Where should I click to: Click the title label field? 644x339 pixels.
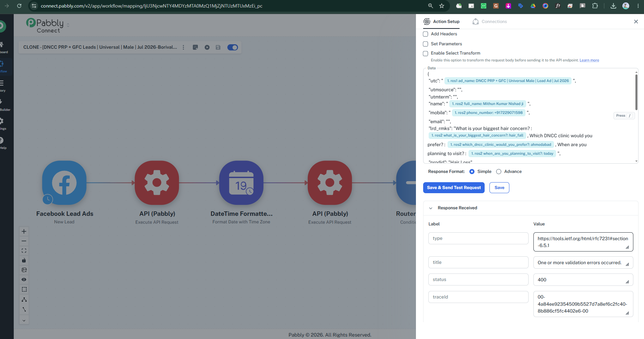pos(478,262)
